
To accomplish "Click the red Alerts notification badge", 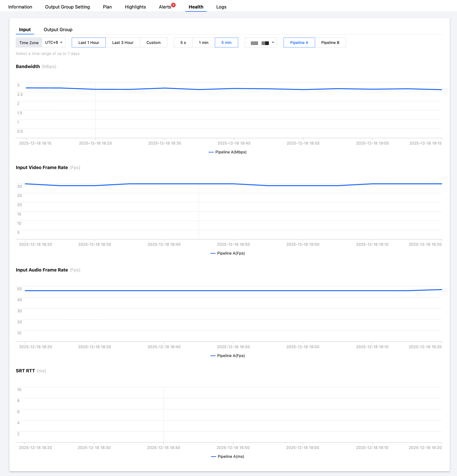I will [173, 5].
